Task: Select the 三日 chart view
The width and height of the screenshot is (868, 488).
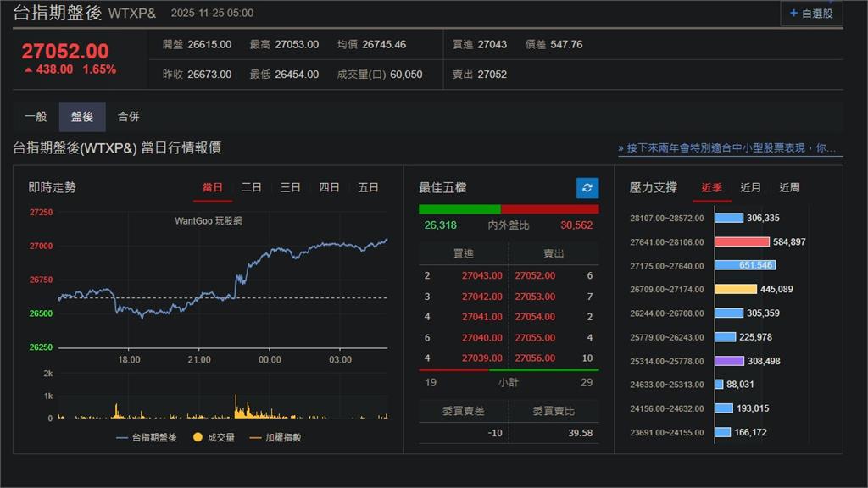Action: 290,187
